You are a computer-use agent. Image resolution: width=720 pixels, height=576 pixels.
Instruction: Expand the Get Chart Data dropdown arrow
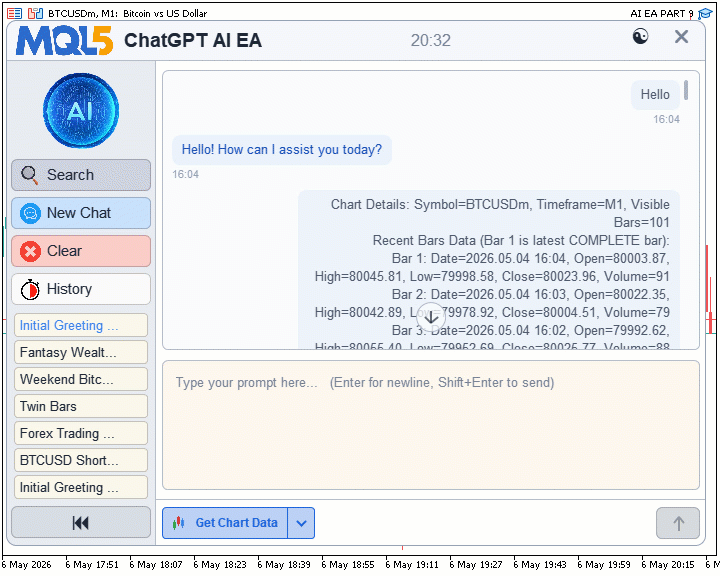click(x=301, y=523)
